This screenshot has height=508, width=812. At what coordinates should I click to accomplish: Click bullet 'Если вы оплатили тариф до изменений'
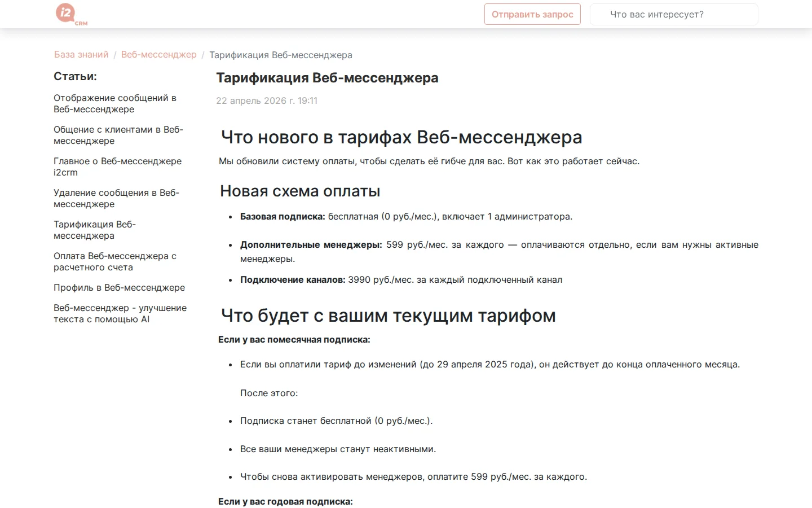[x=490, y=364]
